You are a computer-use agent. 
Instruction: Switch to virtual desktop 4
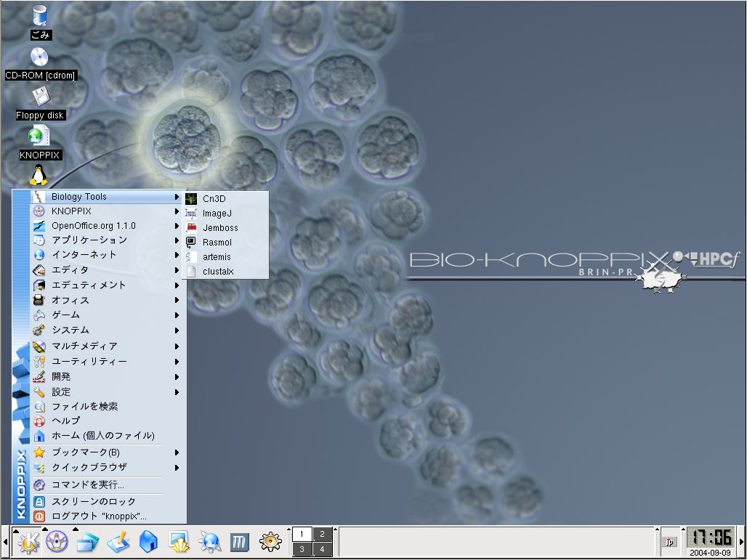[x=322, y=549]
